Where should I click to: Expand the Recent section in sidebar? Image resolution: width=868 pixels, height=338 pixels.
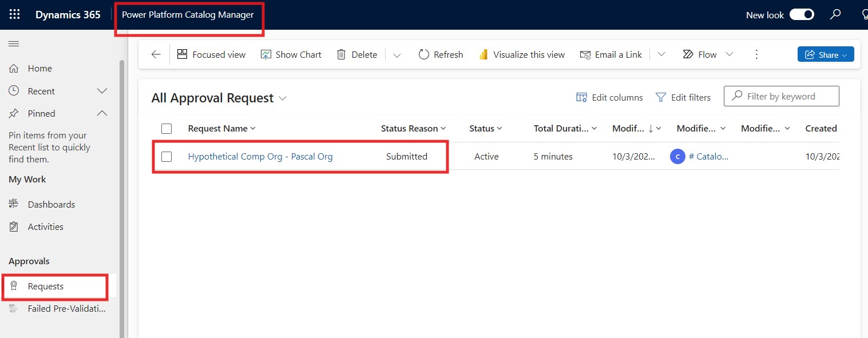tap(102, 91)
